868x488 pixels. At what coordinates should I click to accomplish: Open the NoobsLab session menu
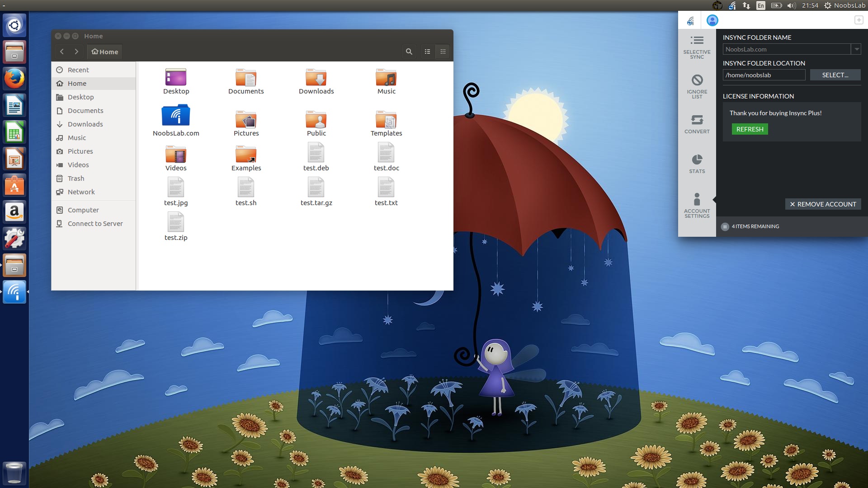[845, 5]
